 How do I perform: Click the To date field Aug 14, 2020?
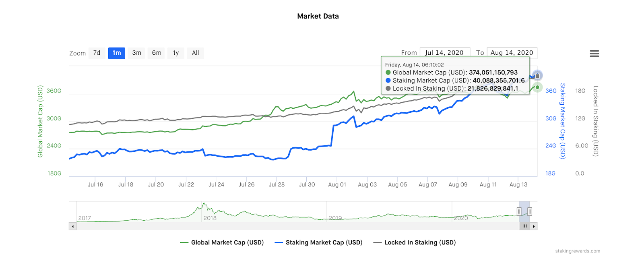512,53
